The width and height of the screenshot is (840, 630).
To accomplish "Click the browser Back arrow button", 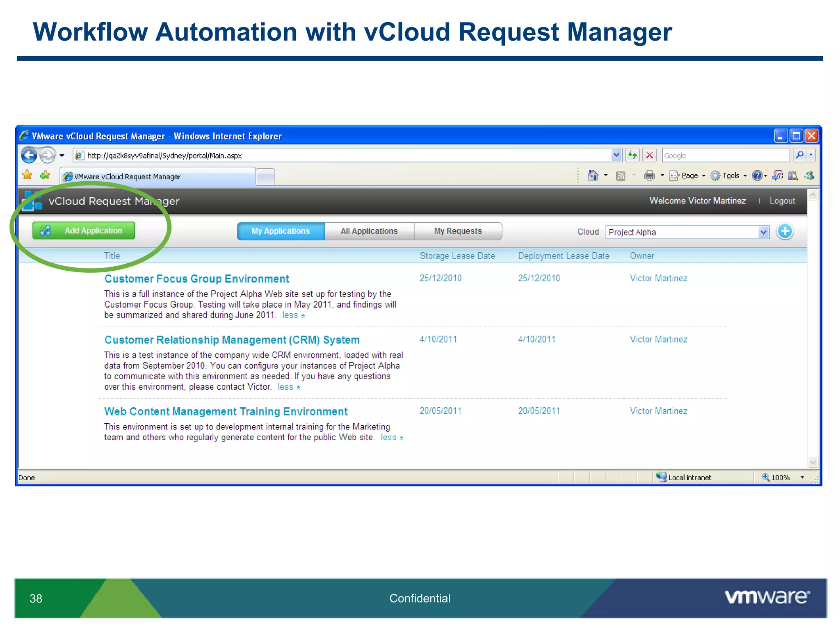I will coord(29,155).
